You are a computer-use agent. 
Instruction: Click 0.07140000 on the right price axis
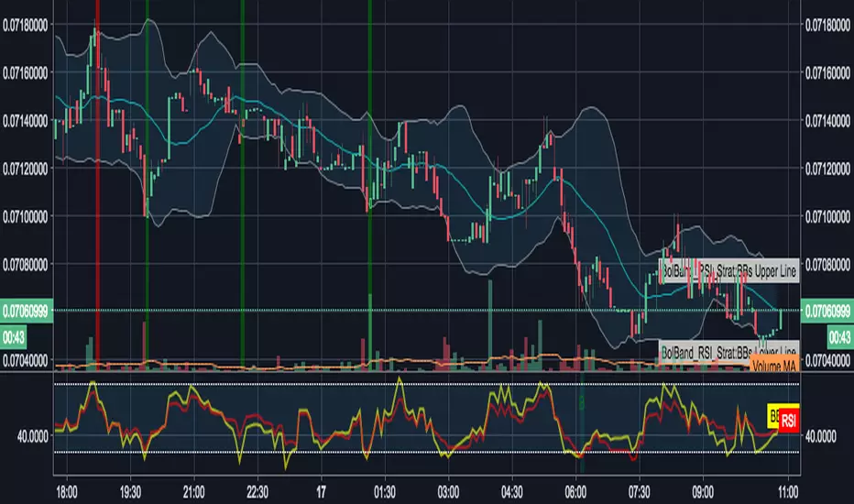(827, 121)
